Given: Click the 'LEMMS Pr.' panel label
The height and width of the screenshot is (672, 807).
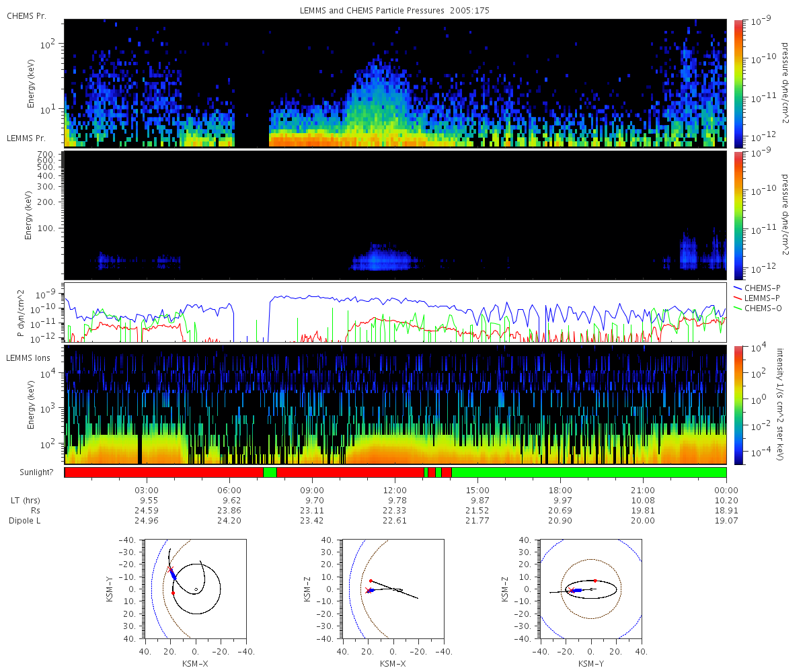Looking at the screenshot, I should pyautogui.click(x=26, y=138).
